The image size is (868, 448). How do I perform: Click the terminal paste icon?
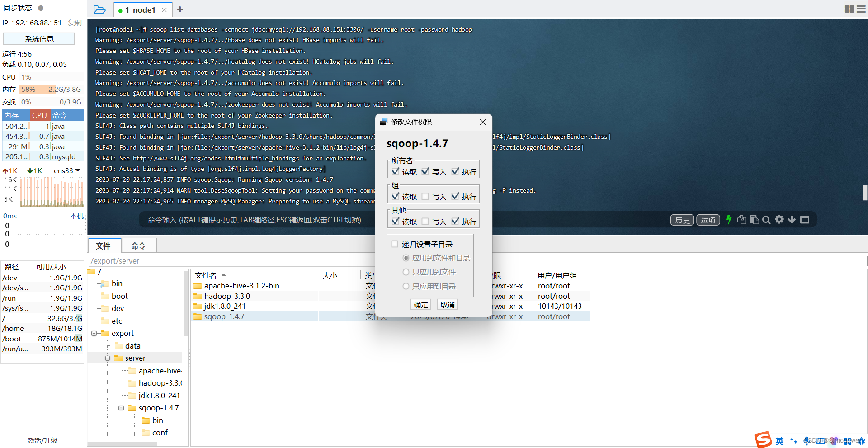coord(754,220)
